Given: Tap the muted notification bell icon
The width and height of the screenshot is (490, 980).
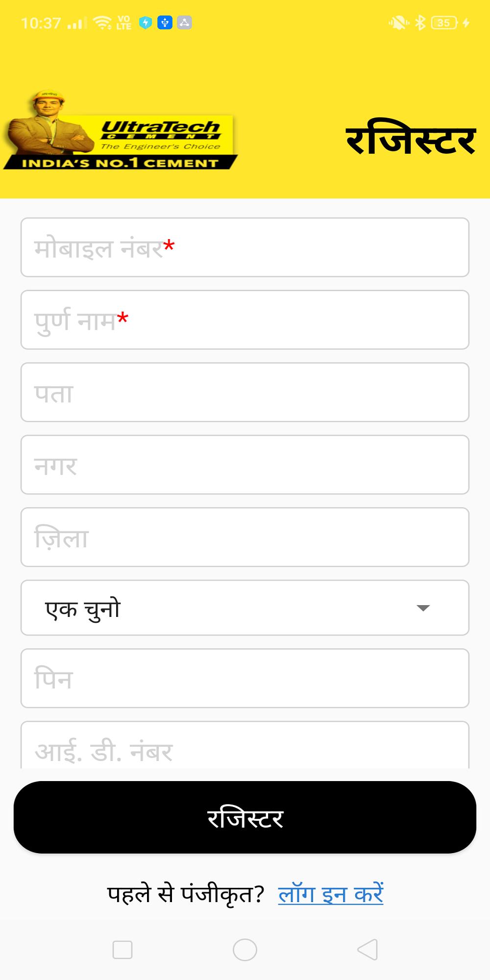Looking at the screenshot, I should 399,23.
